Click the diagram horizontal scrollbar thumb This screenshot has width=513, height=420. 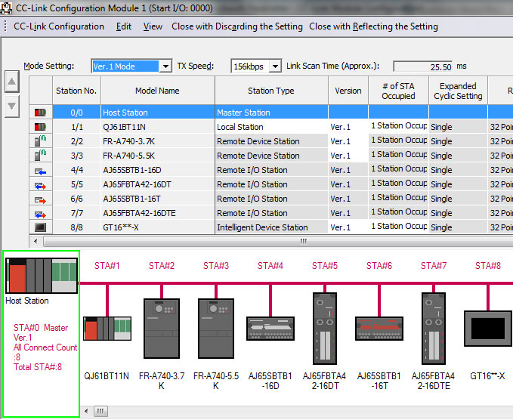[x=100, y=411]
